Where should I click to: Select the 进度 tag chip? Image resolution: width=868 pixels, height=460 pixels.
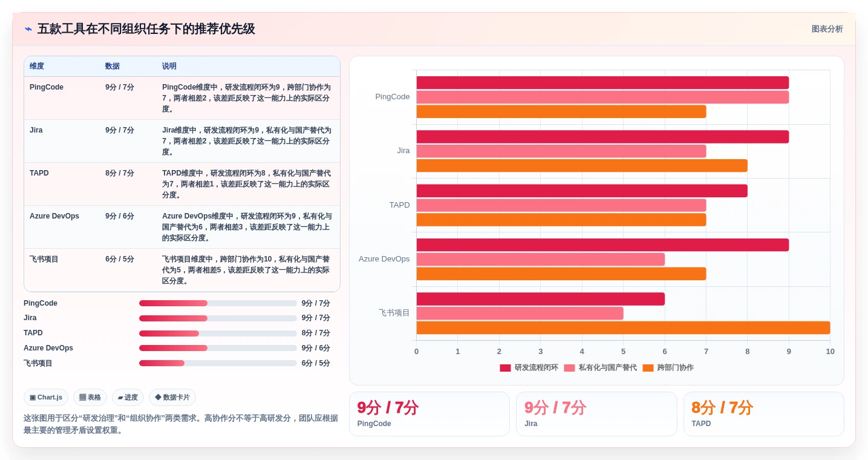coord(128,398)
